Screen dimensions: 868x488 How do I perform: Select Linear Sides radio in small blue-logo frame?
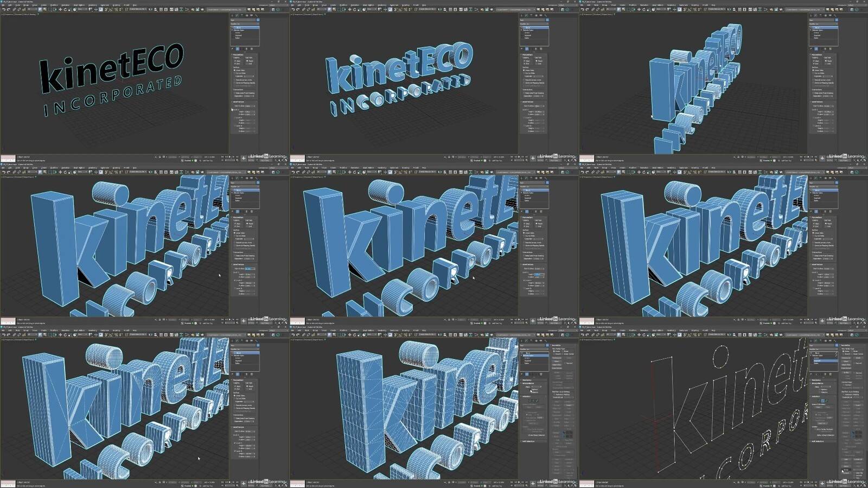tap(525, 70)
